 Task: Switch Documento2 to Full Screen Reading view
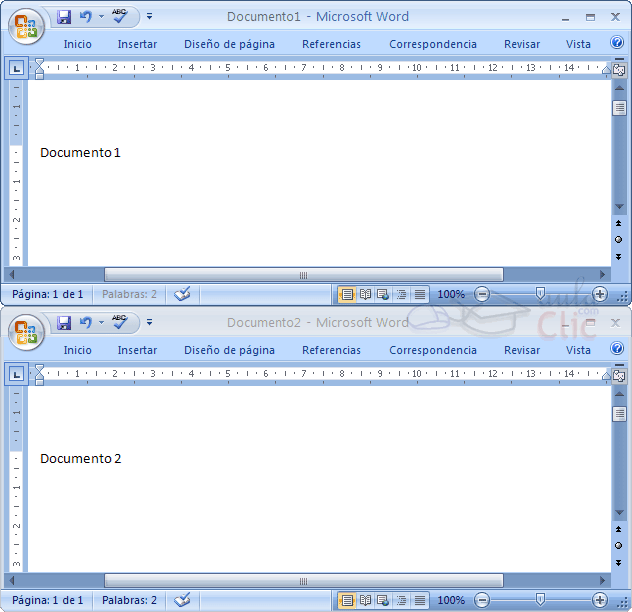click(x=365, y=600)
